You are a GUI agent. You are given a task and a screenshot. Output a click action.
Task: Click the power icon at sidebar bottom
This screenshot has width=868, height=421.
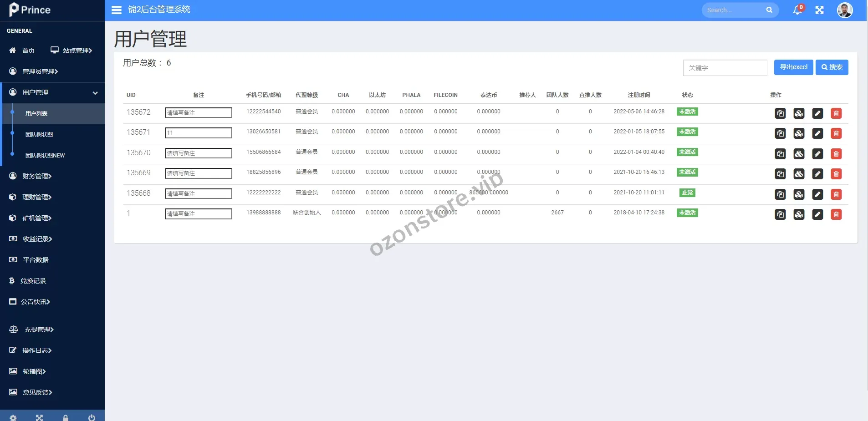tap(92, 417)
